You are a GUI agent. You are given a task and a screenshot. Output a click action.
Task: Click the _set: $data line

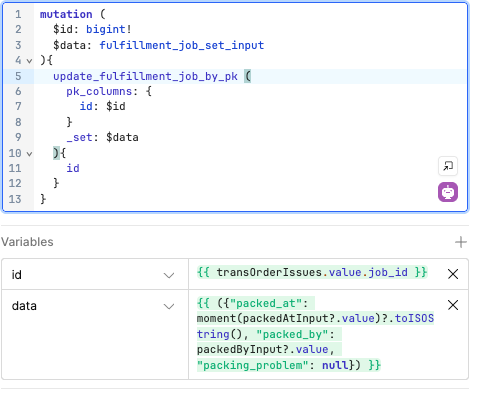point(102,137)
